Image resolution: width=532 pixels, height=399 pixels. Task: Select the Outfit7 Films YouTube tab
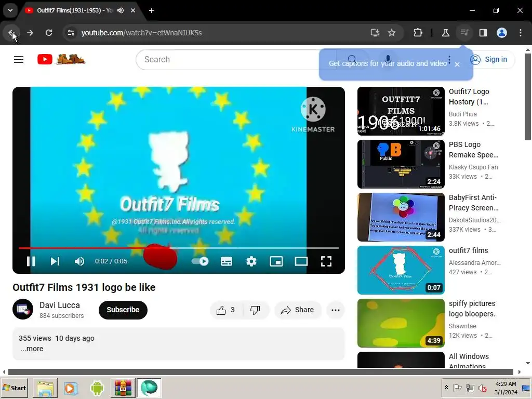click(75, 10)
